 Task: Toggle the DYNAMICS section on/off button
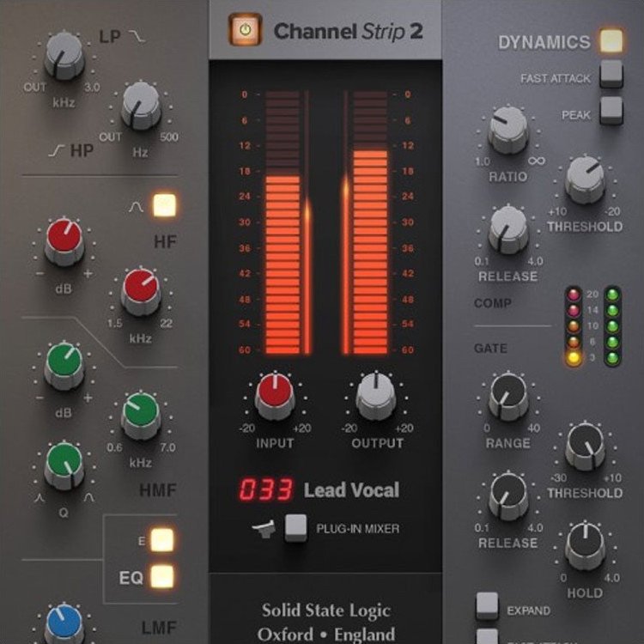(611, 40)
